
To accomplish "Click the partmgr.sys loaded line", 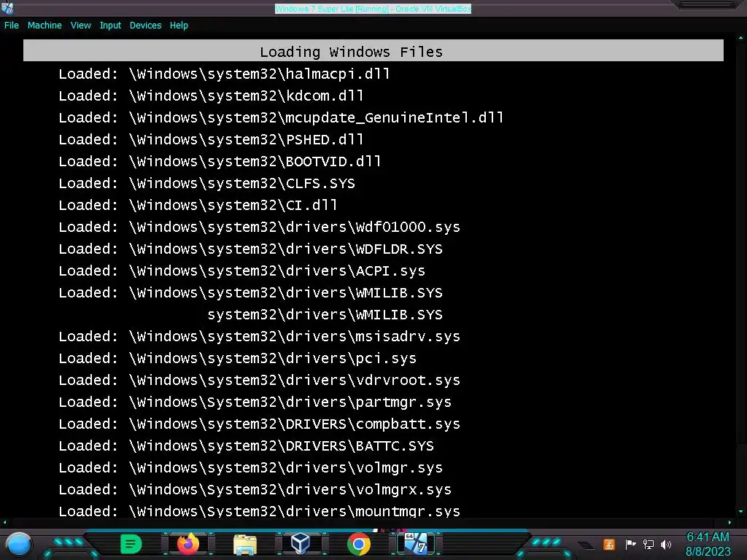I will coord(255,402).
